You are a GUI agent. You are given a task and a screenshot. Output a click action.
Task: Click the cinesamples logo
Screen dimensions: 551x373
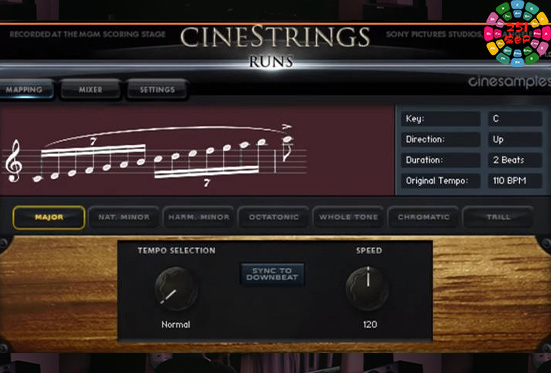tap(510, 82)
